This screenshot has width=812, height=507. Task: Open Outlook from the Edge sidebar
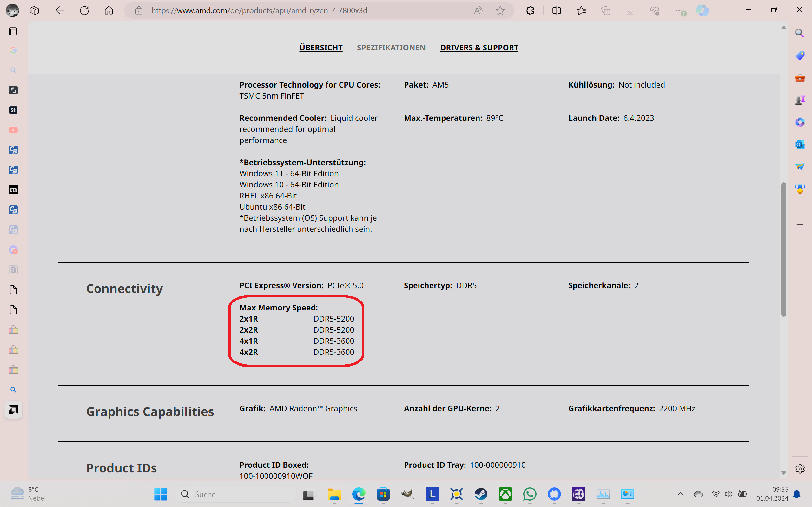pyautogui.click(x=800, y=144)
